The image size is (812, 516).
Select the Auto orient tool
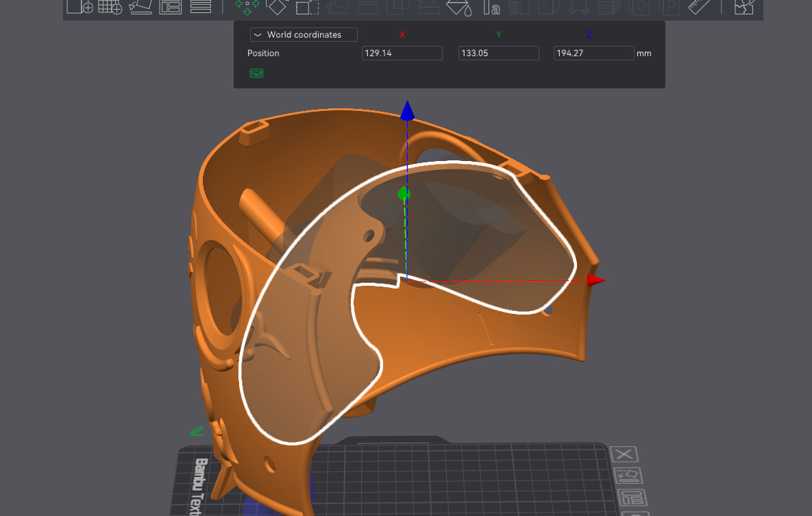[x=140, y=7]
